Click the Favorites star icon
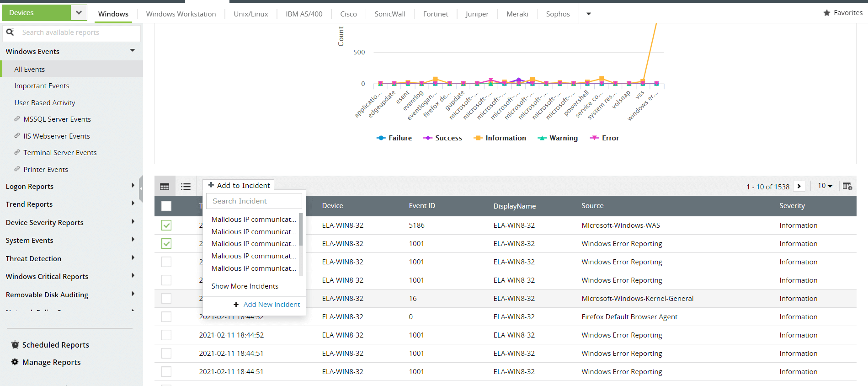This screenshot has height=386, width=868. (827, 13)
